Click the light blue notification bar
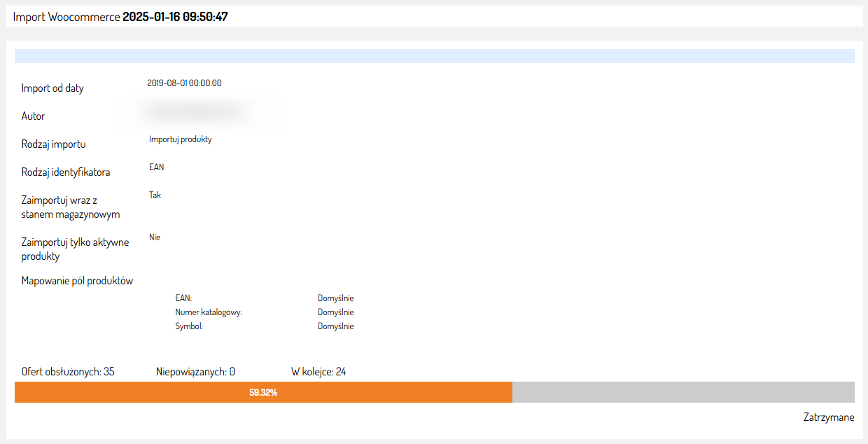This screenshot has height=444, width=868. click(434, 56)
